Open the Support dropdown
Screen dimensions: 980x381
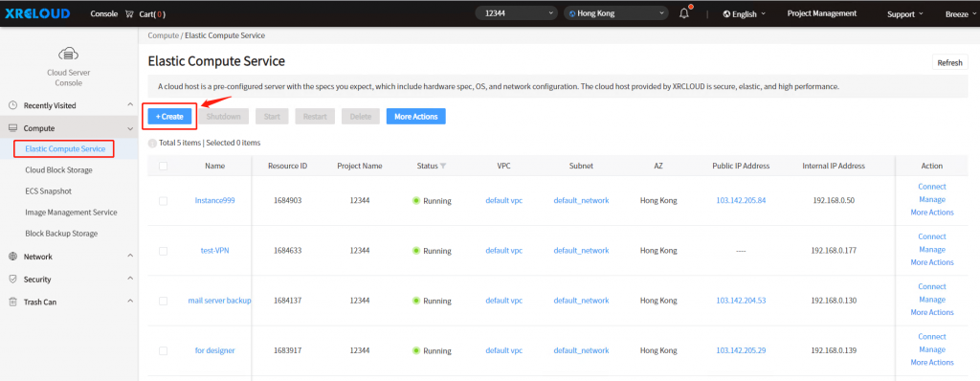(x=905, y=13)
